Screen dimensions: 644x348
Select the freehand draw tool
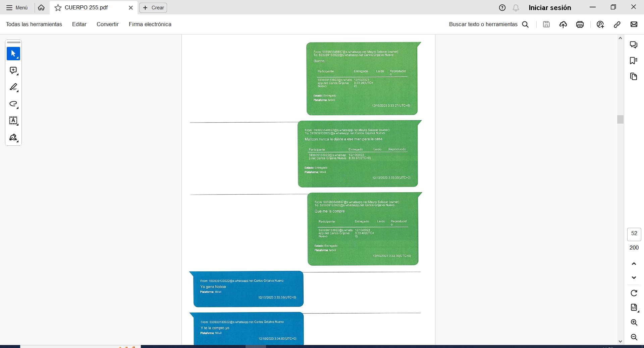pyautogui.click(x=13, y=104)
